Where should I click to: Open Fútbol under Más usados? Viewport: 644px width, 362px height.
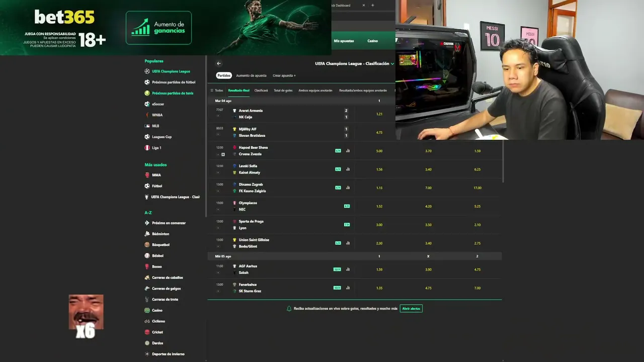tap(157, 186)
